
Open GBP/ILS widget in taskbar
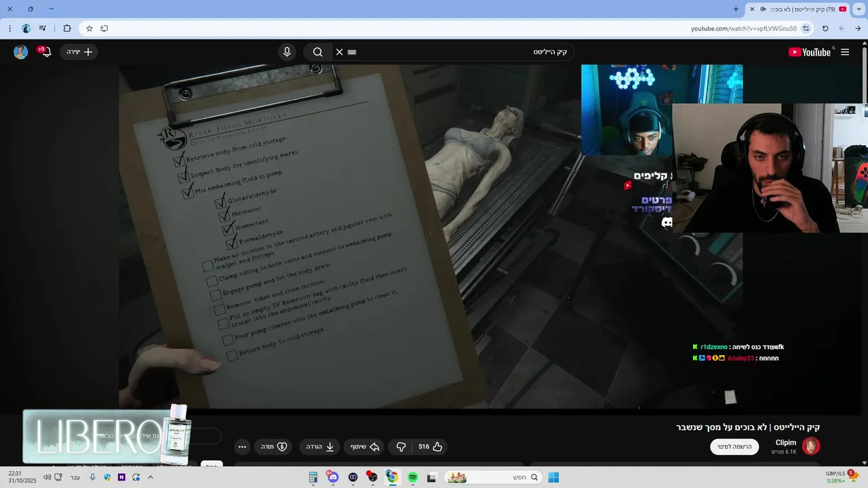[841, 477]
